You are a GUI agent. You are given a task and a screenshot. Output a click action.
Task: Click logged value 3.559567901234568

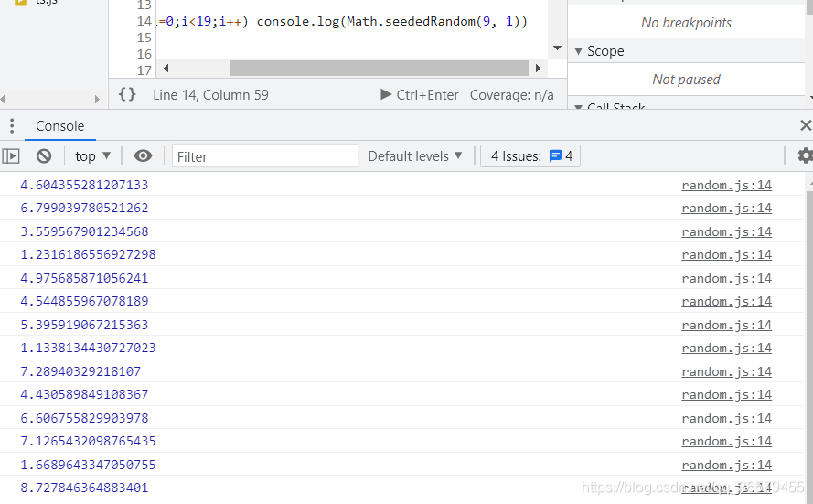84,231
